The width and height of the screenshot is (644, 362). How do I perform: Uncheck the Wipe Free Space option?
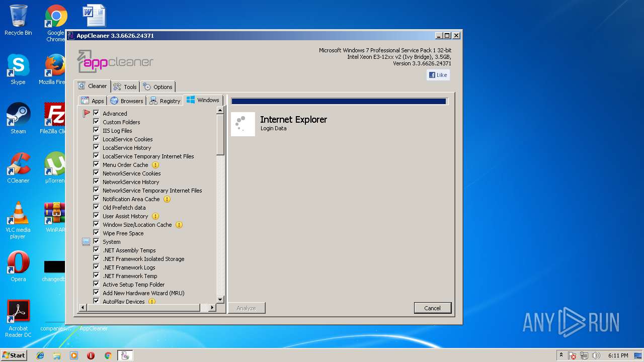tap(96, 233)
